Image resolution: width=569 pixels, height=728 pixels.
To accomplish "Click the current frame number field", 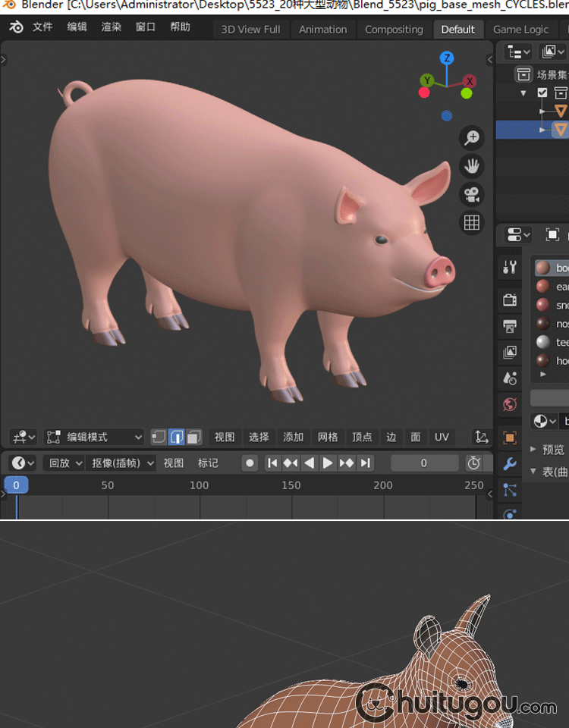I will pos(423,463).
